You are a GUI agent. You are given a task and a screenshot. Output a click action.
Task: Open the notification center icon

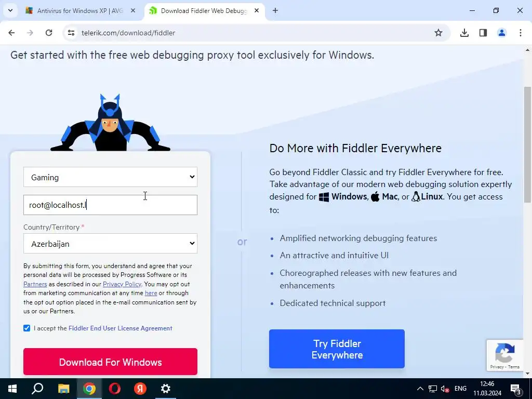click(x=515, y=389)
